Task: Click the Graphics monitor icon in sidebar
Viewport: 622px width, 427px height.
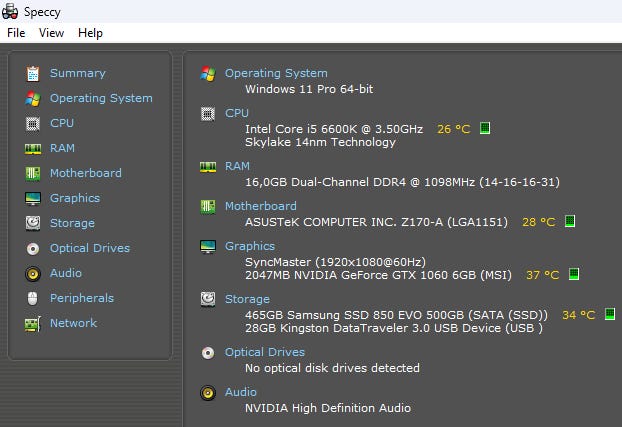Action: 33,198
